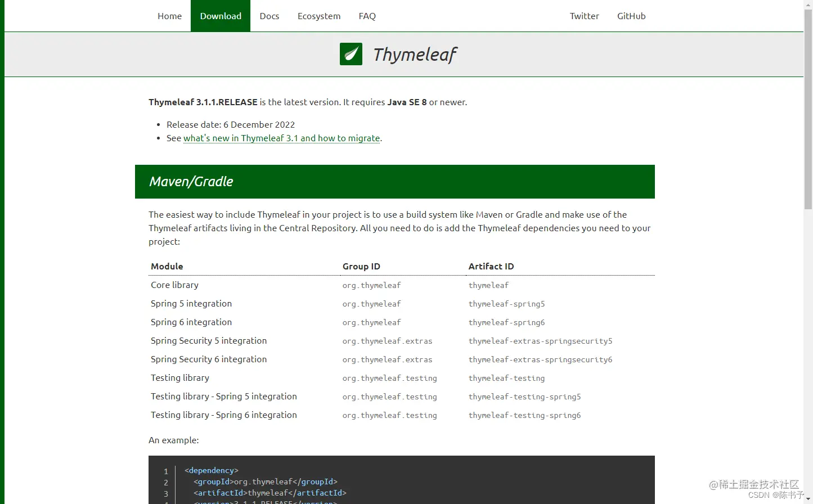Click Spring Security 6 integration cell

(209, 359)
